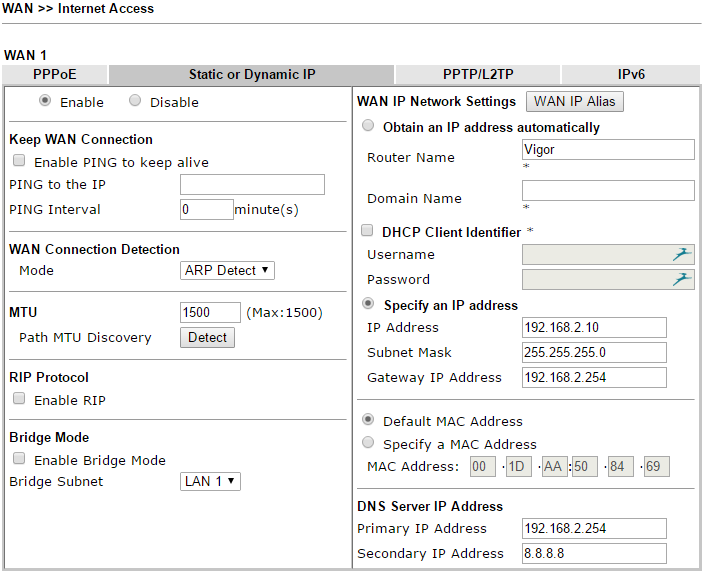Click the MAC Address octet AA field
The height and width of the screenshot is (580, 706).
pos(555,467)
